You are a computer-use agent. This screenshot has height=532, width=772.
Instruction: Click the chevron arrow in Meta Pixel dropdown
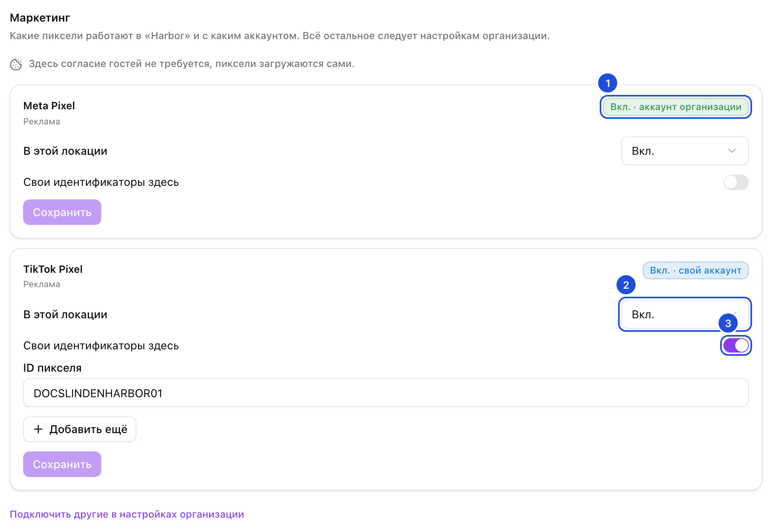[732, 151]
